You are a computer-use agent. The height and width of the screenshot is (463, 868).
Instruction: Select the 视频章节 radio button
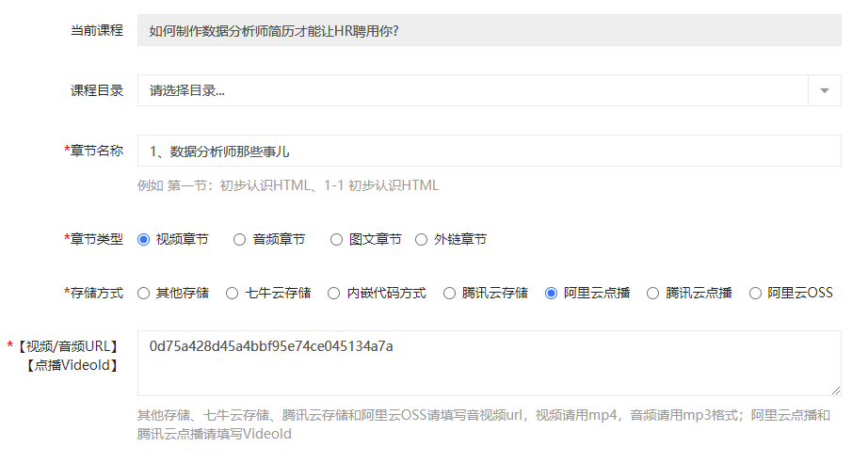tap(143, 240)
